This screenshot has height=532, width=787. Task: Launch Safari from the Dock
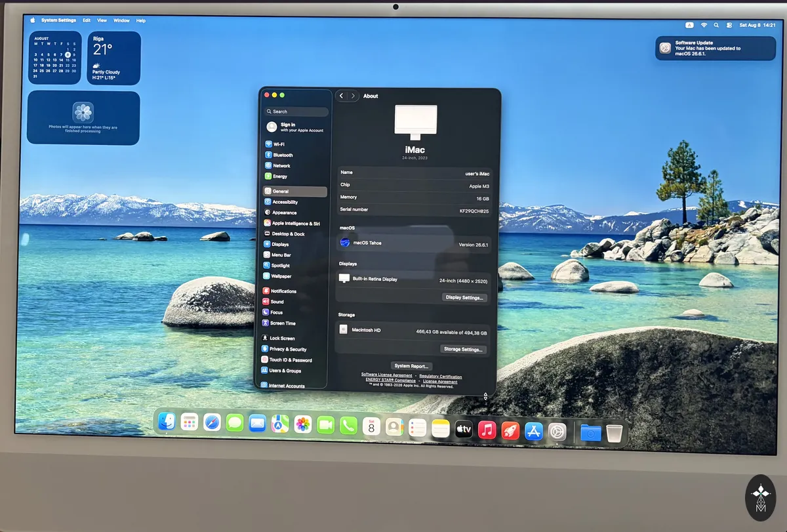tap(212, 422)
